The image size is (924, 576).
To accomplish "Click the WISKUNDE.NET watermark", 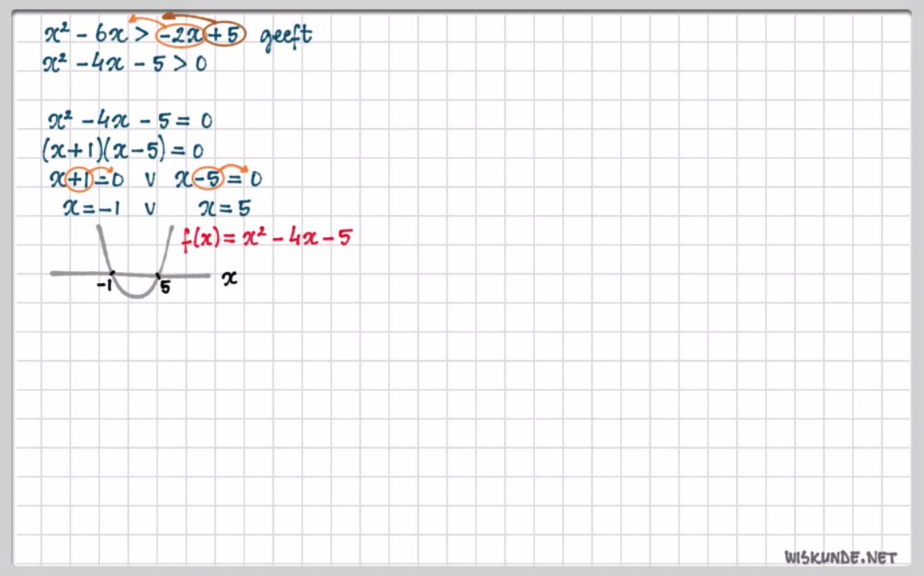I will [x=840, y=557].
